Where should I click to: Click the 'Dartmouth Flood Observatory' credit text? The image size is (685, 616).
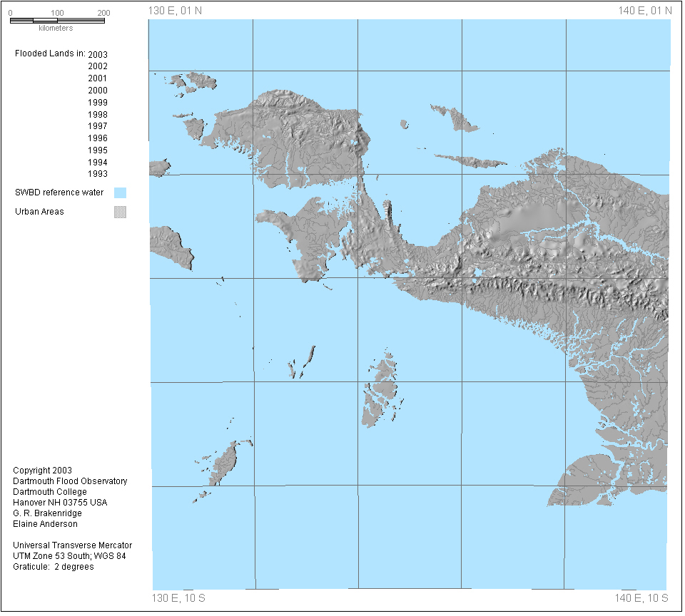(x=70, y=481)
